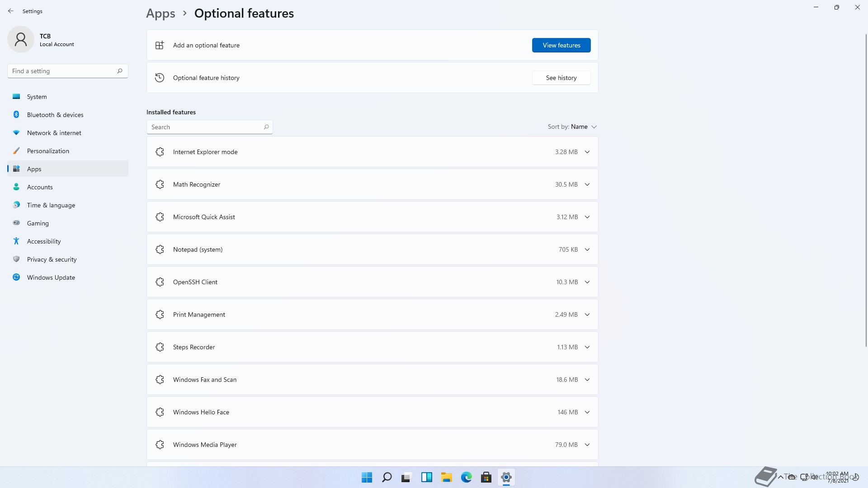Open Task View from the taskbar
This screenshot has width=868, height=488.
point(406,477)
